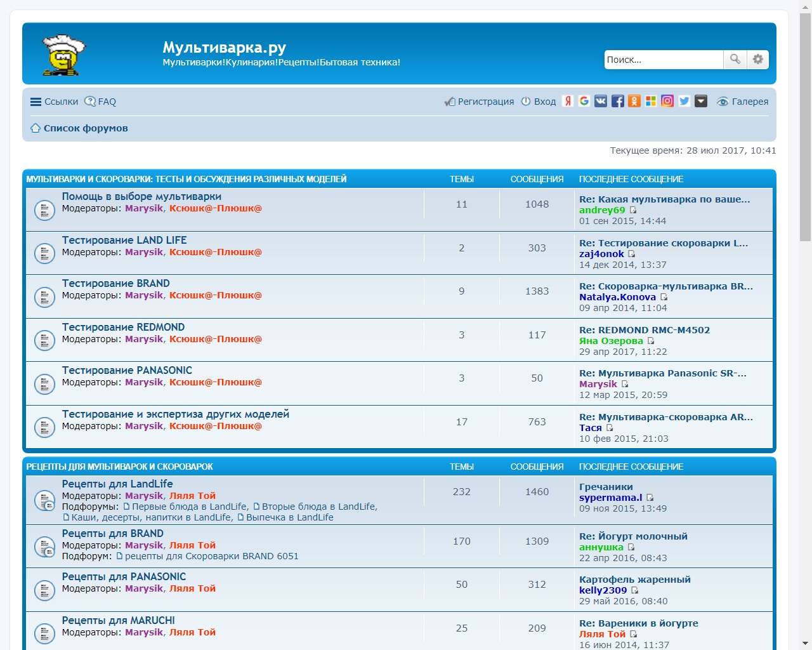Screen dimensions: 812x650
Task: Open subforum Выпечка в LandLife
Action: (289, 517)
